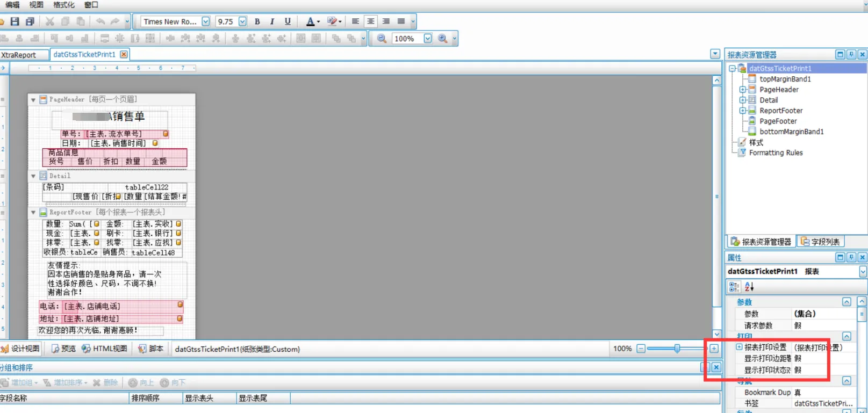Image resolution: width=868 pixels, height=413 pixels.
Task: Collapse the PageHeader band in designer
Action: (33, 100)
